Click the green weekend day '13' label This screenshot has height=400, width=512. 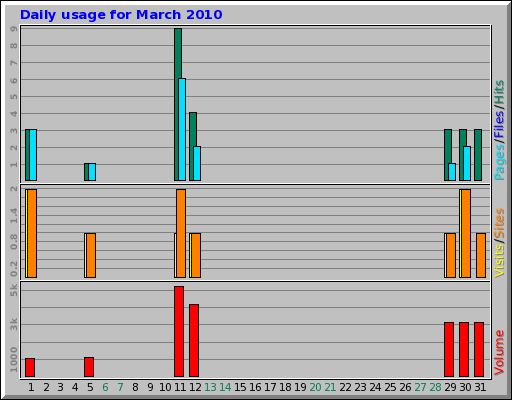pos(210,387)
